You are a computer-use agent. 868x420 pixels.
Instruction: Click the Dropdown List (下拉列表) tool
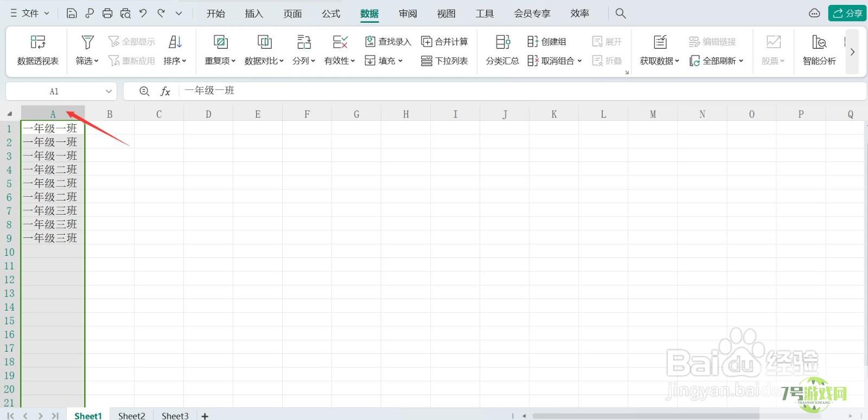tap(444, 61)
